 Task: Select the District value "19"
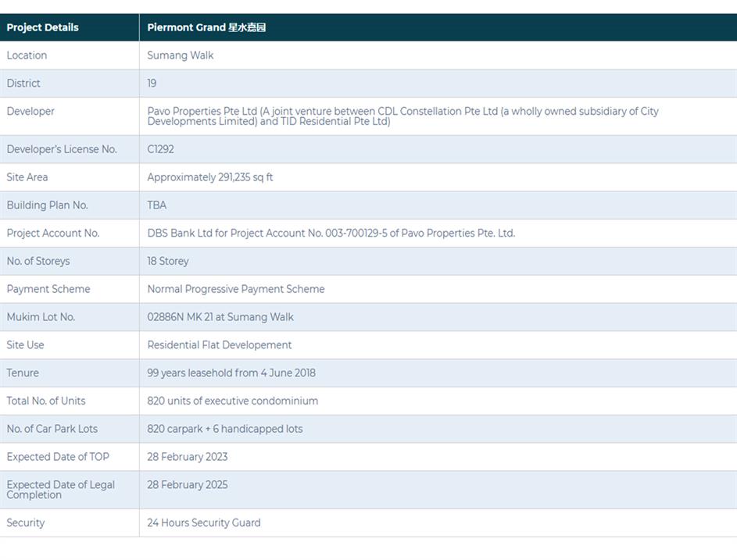(x=152, y=84)
